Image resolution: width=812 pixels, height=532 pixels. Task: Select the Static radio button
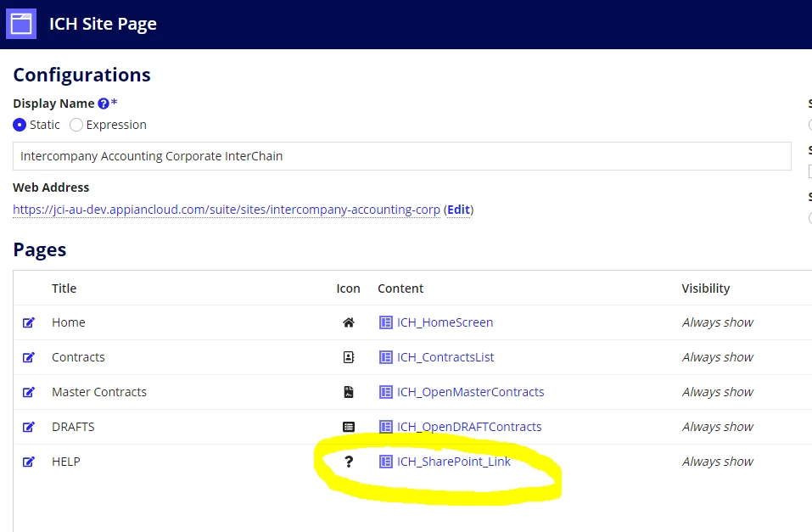[x=20, y=125]
